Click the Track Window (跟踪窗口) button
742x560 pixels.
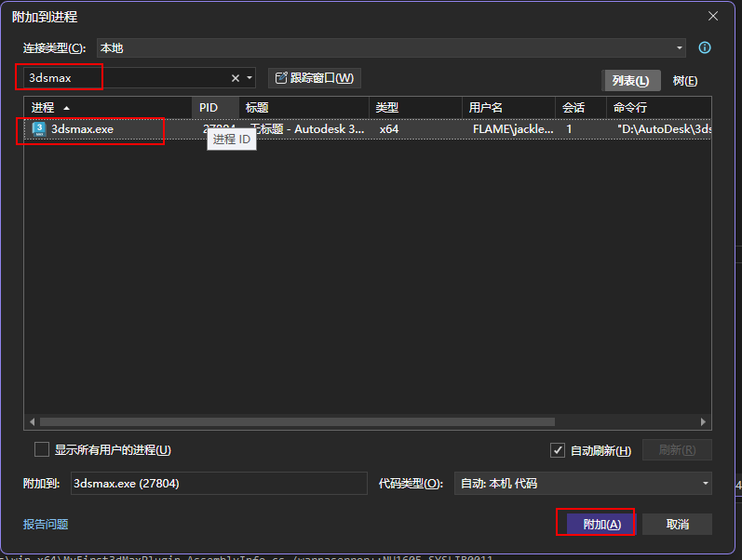(315, 78)
